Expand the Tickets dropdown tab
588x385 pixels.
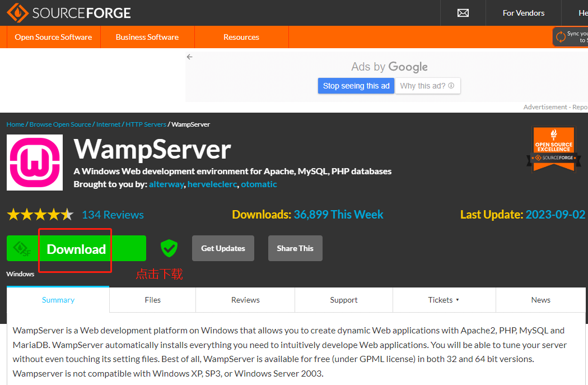[444, 300]
